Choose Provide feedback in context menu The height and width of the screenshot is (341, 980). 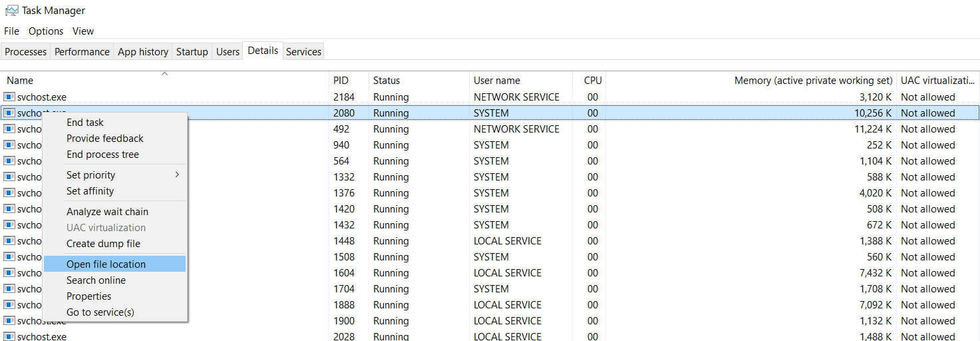[114, 139]
